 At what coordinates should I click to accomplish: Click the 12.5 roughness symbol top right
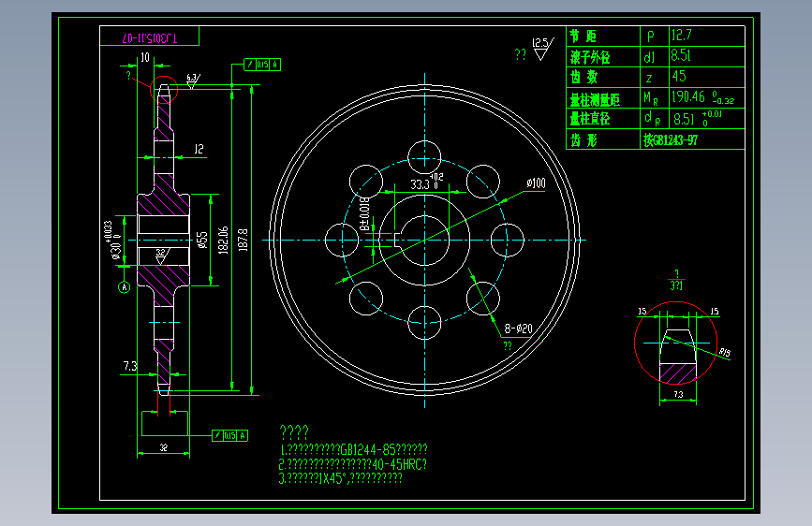[542, 50]
